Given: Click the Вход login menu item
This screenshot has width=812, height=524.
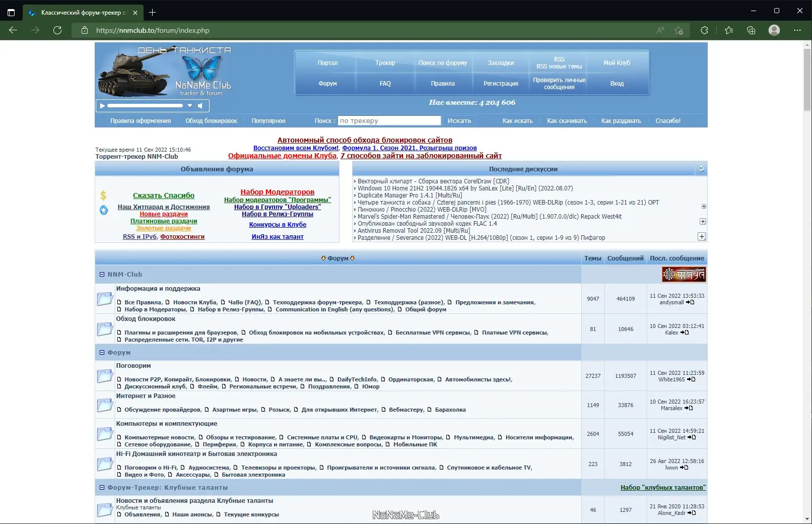Looking at the screenshot, I should (617, 84).
